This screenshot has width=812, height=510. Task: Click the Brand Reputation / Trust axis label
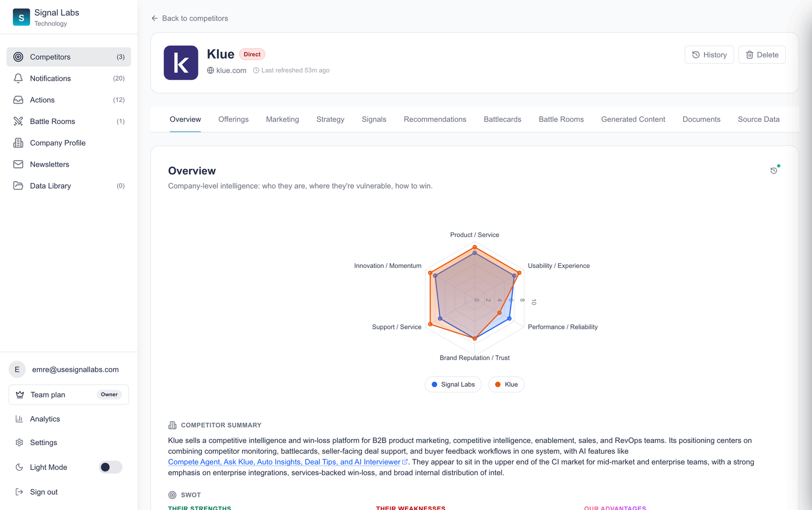pos(475,358)
